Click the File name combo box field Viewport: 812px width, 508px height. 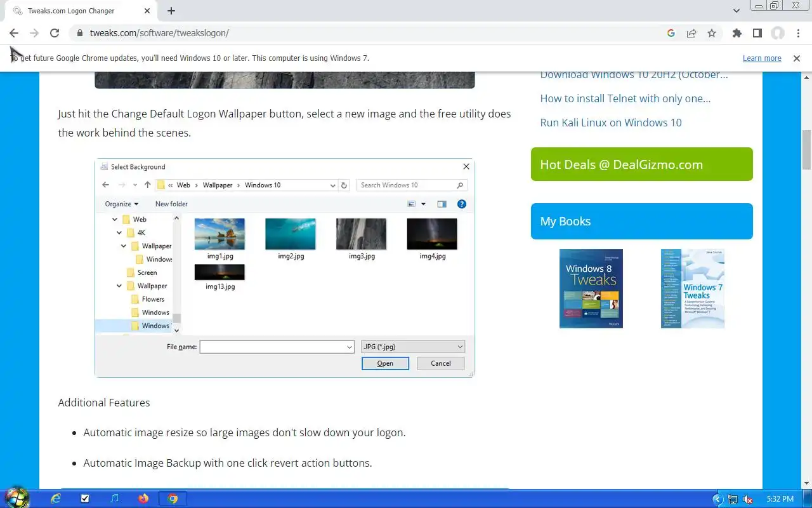click(277, 347)
